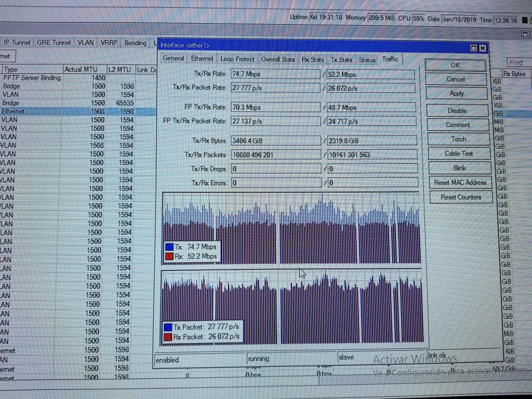Click the Cancel button
Image resolution: width=532 pixels, height=399 pixels.
[455, 79]
